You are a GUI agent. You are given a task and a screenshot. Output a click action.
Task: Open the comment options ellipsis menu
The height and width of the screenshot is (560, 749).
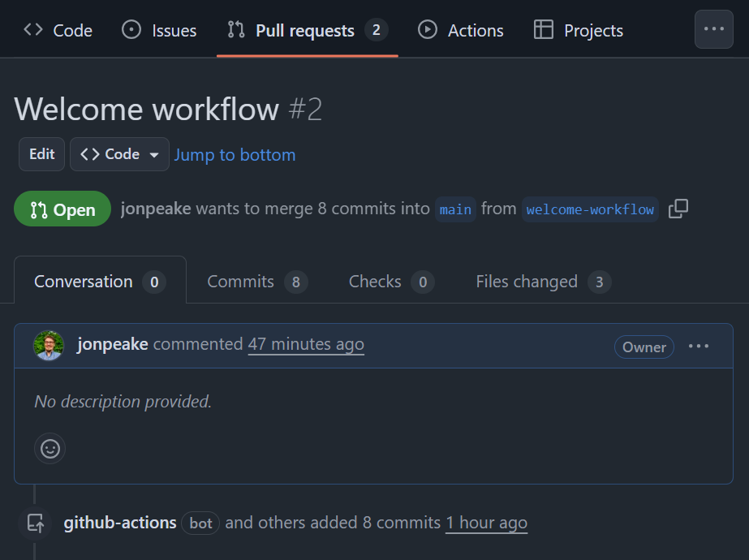pos(699,347)
